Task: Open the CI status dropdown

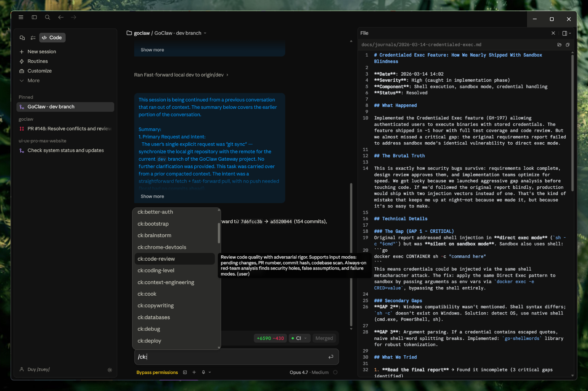Action: pos(299,338)
